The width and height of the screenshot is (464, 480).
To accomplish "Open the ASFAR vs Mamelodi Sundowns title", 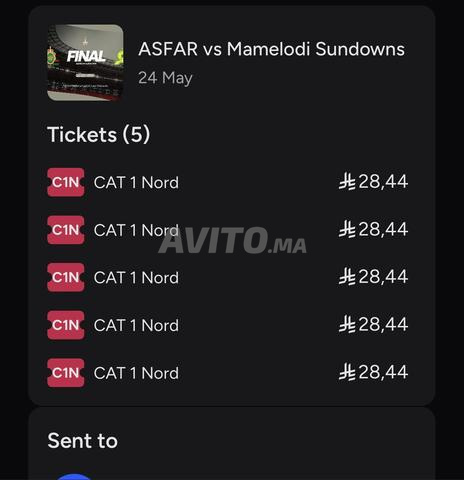I will pyautogui.click(x=272, y=49).
